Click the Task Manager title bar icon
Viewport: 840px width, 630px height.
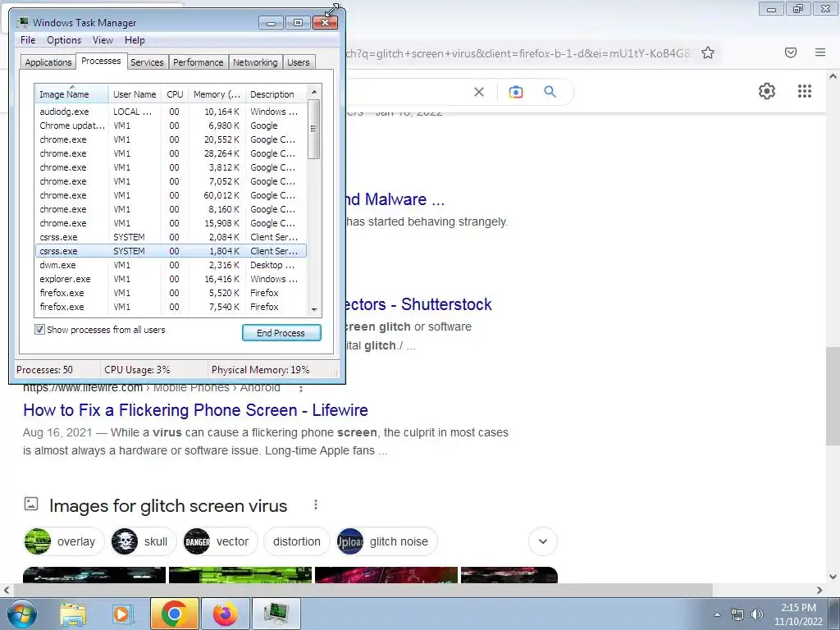point(22,22)
